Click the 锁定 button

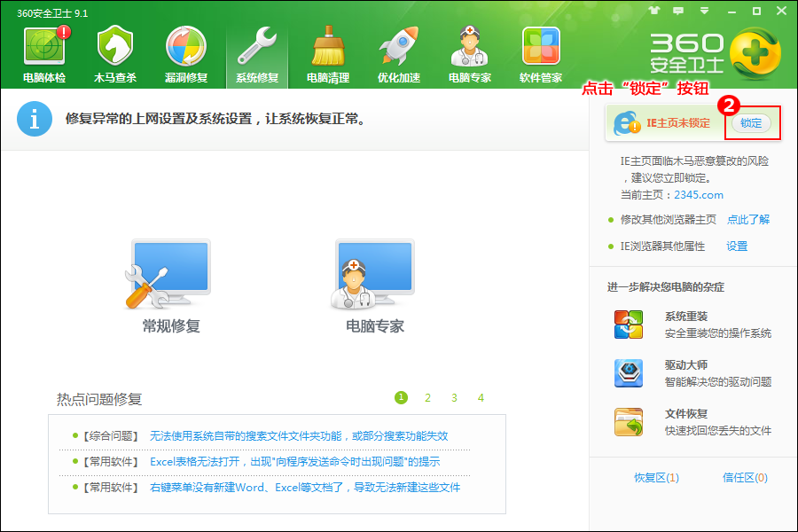[751, 123]
